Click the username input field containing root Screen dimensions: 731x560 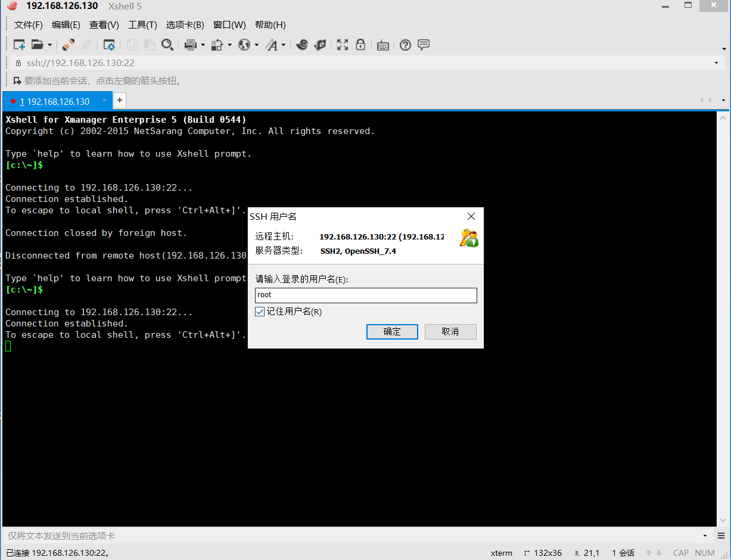[x=366, y=295]
